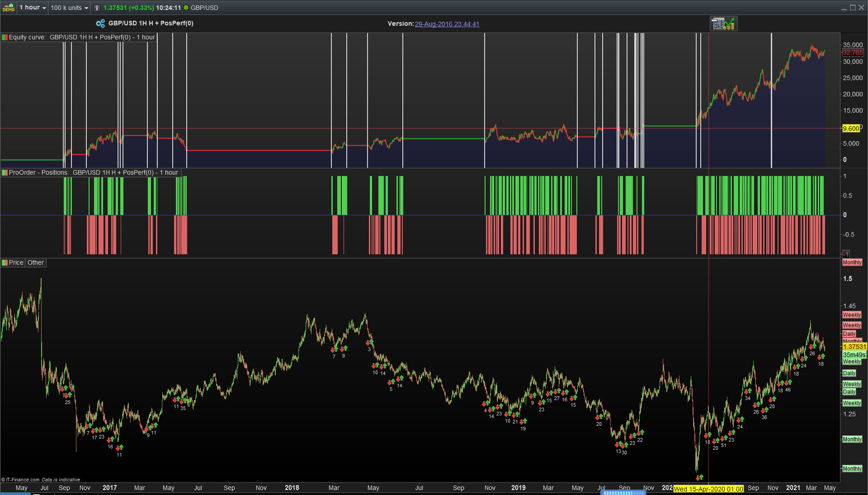Toggle the bottom green Monthly level label
This screenshot has width=868, height=495.
(852, 469)
